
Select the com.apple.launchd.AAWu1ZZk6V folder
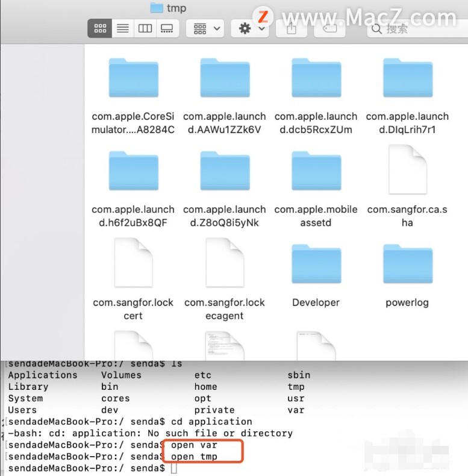click(x=225, y=78)
